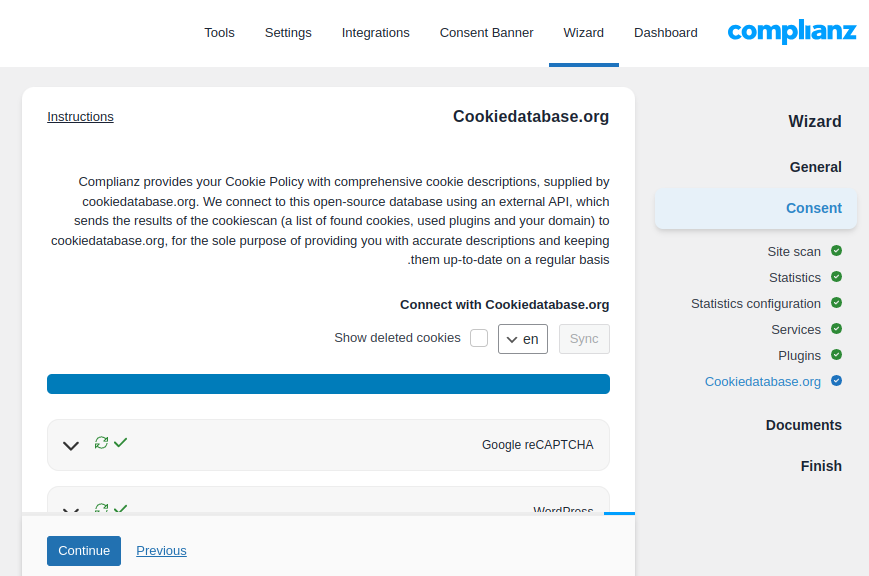Viewport: 869px width, 576px height.
Task: Follow the Previous link
Action: [x=161, y=550]
